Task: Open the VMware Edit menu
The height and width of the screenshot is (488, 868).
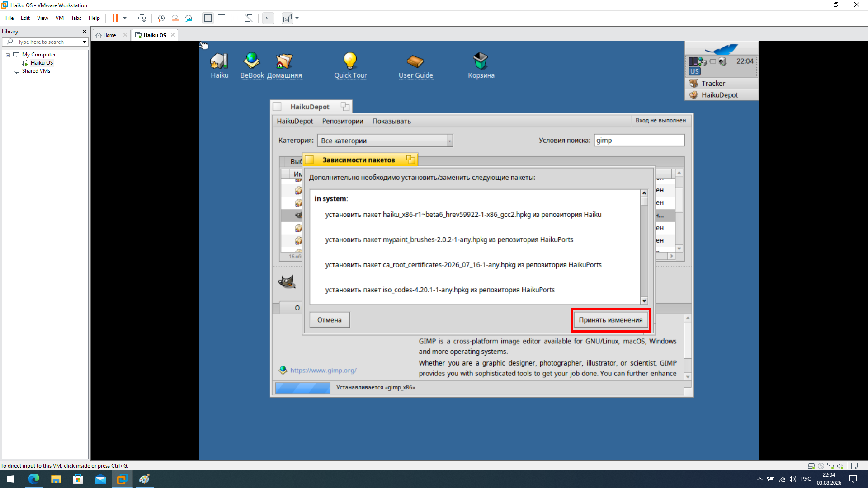Action: click(x=25, y=18)
